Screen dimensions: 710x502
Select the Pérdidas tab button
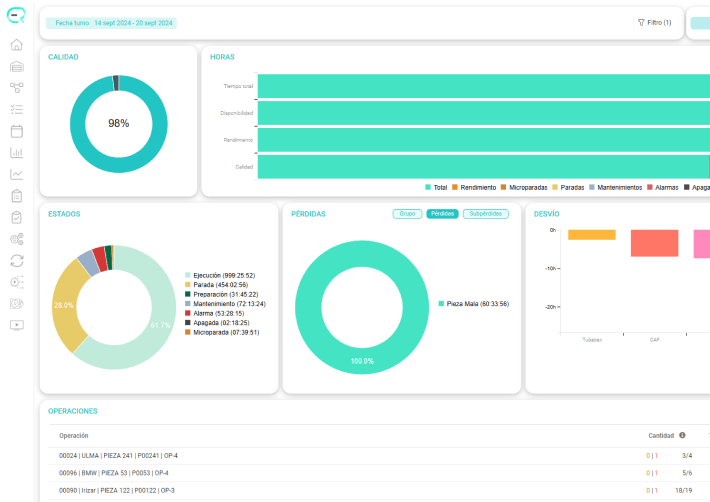442,214
